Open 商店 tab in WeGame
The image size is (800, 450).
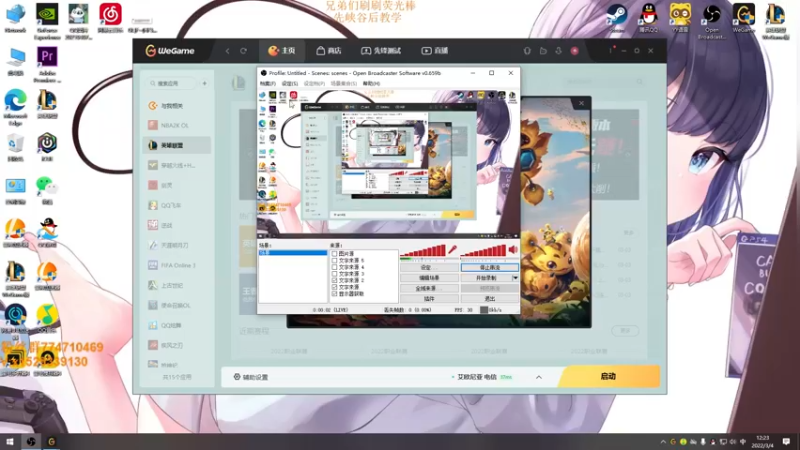(329, 51)
